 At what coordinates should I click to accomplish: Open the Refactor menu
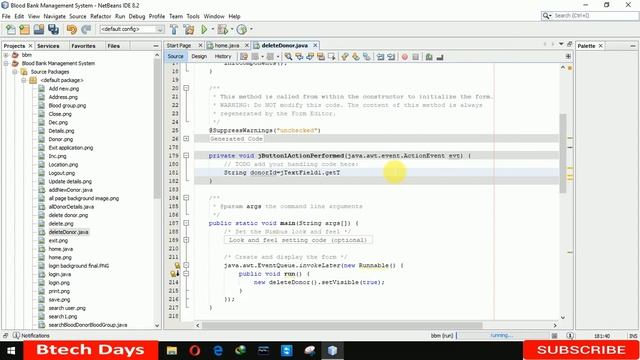(x=100, y=16)
